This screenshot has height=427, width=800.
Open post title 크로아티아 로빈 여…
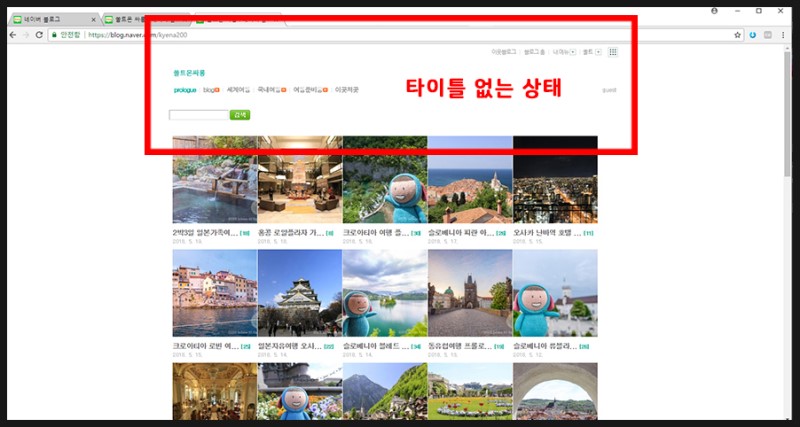click(205, 346)
